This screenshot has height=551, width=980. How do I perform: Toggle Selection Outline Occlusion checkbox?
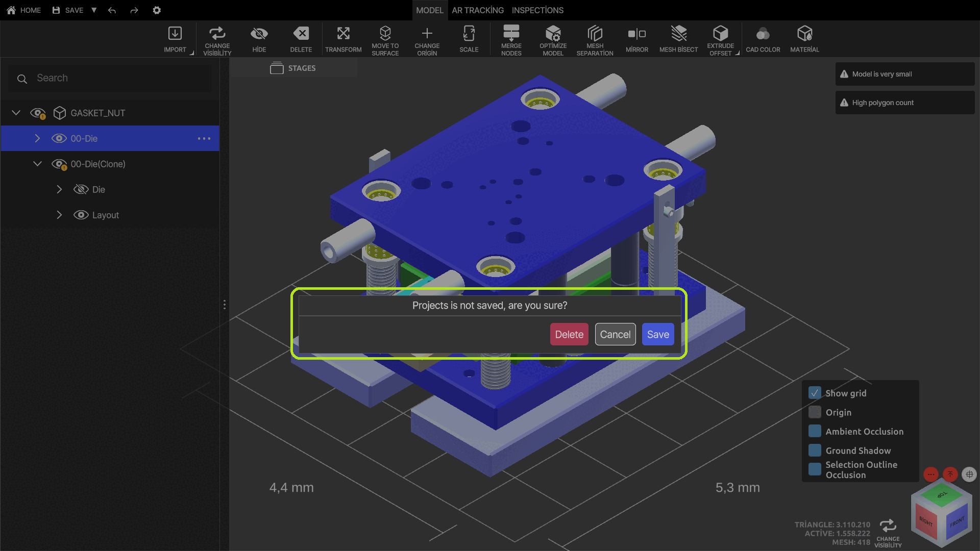click(815, 469)
